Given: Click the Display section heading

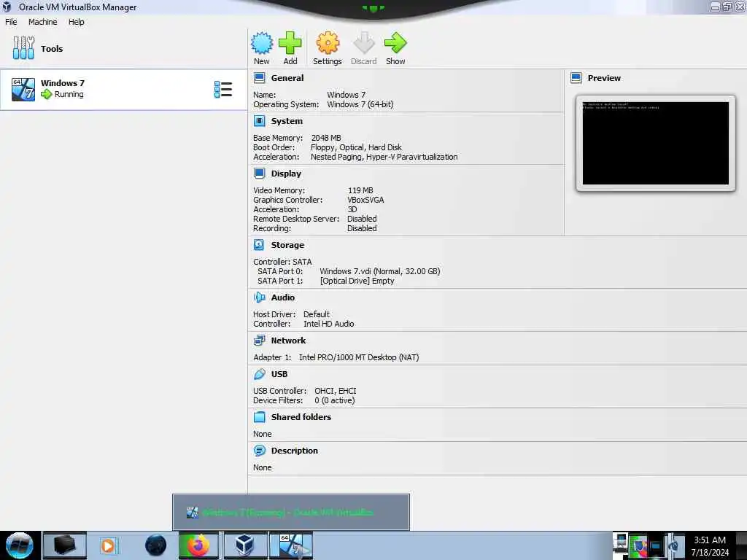Looking at the screenshot, I should (286, 174).
